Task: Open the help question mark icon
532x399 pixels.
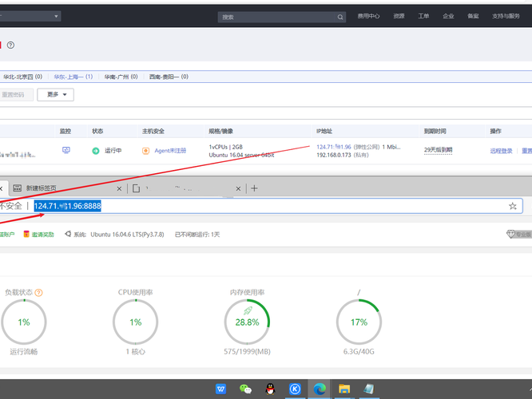Action: pos(10,45)
